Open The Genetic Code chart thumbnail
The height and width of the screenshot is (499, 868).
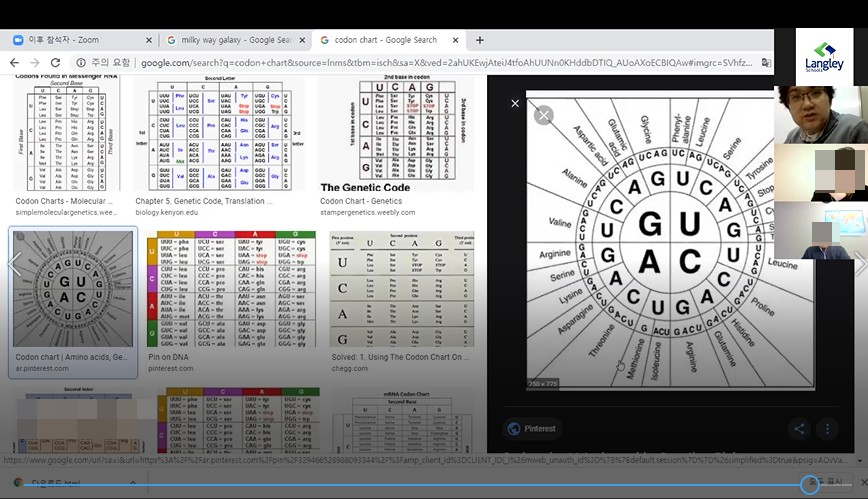(396, 133)
